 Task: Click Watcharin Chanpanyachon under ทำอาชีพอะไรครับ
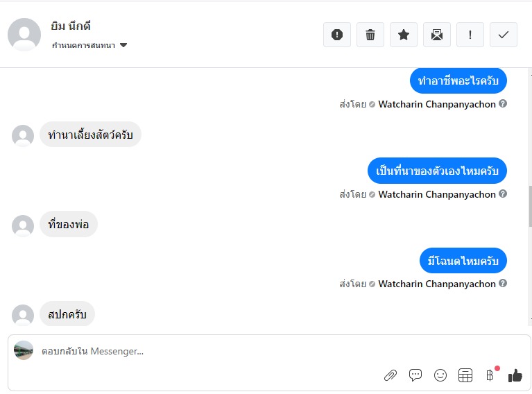tap(437, 104)
